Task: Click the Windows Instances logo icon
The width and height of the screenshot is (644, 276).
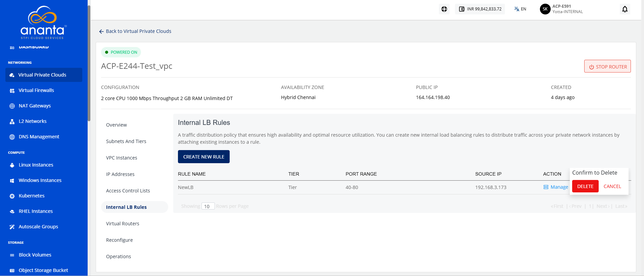Action: (x=12, y=181)
